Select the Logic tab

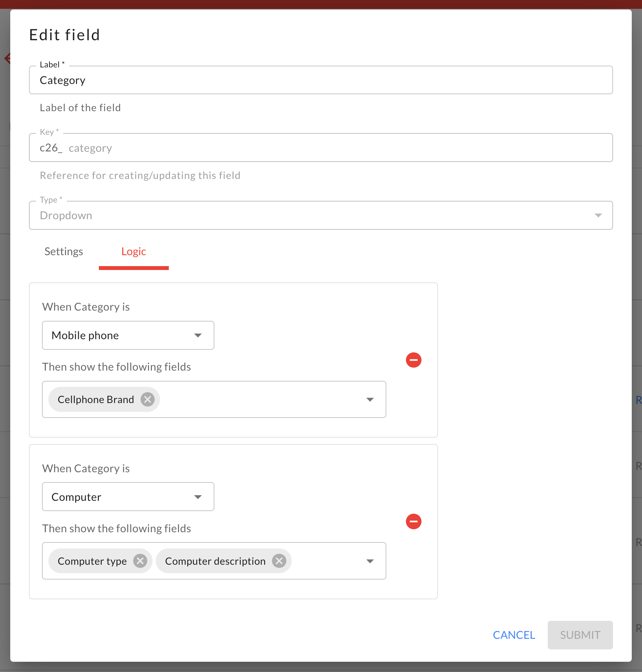pyautogui.click(x=134, y=252)
